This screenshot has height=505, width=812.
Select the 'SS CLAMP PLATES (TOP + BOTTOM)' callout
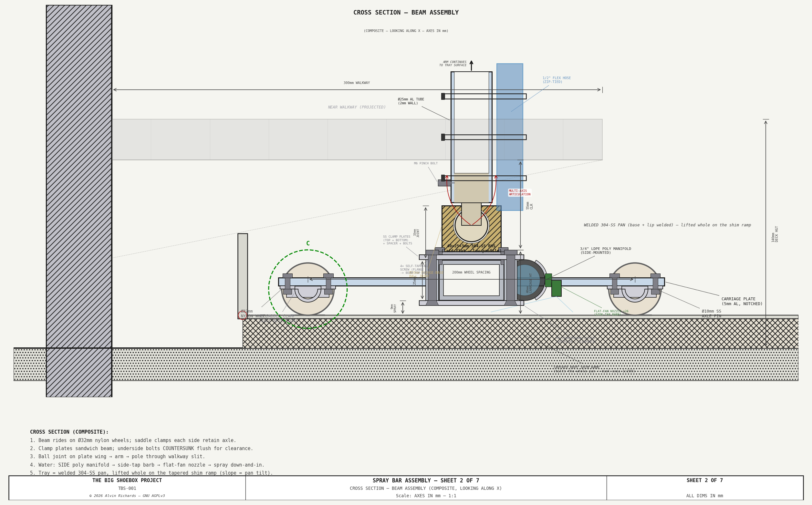coord(397,240)
